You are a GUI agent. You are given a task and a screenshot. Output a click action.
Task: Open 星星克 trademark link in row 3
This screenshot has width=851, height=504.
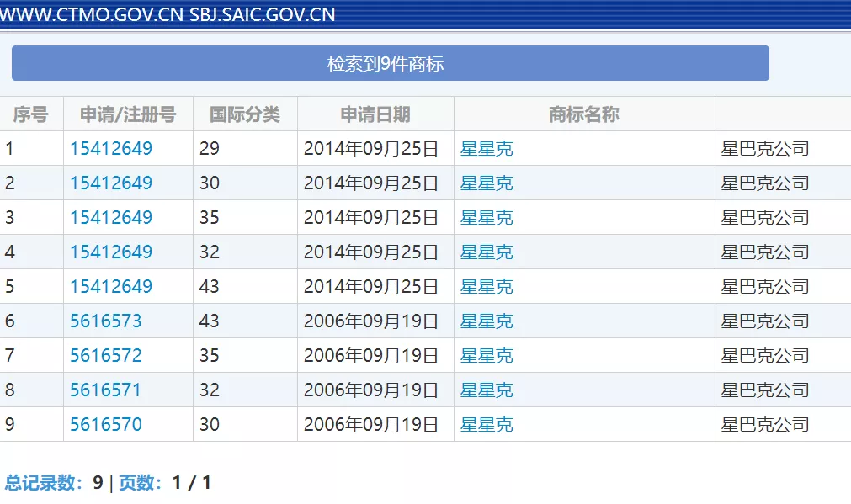point(487,218)
